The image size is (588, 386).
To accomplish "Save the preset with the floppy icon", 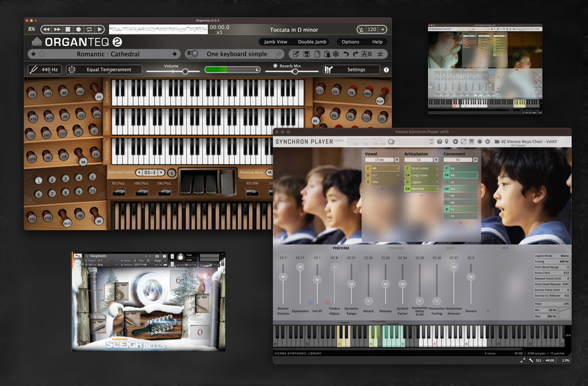I will (x=307, y=54).
